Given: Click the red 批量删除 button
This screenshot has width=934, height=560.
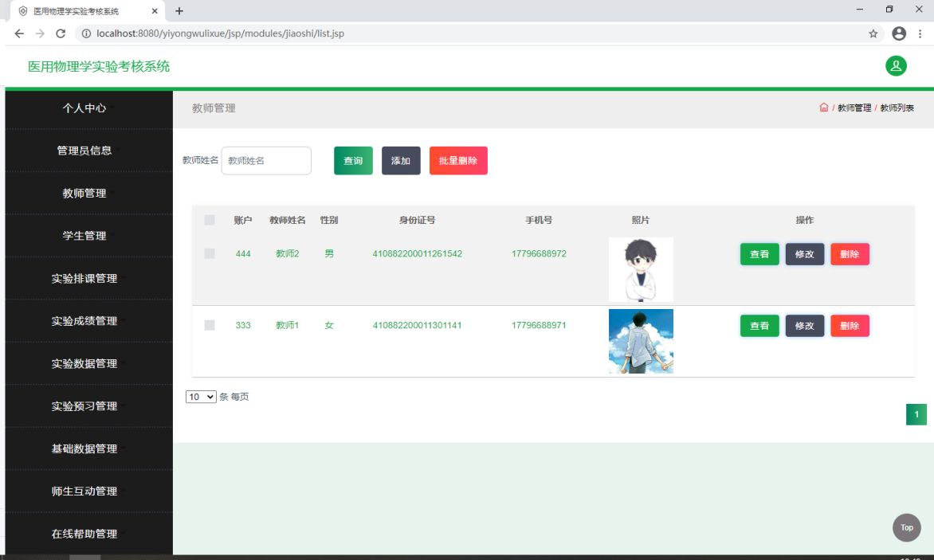Looking at the screenshot, I should pyautogui.click(x=458, y=161).
